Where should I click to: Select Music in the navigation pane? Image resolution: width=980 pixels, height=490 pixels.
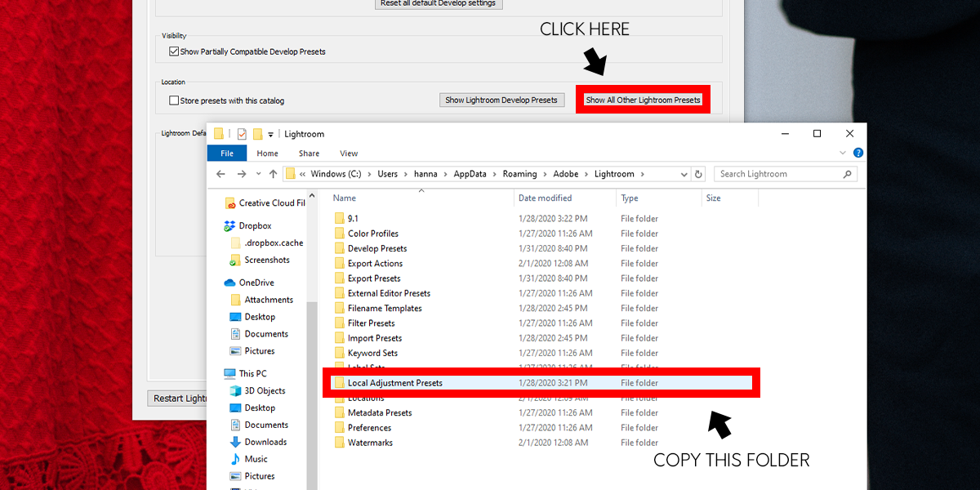click(x=256, y=459)
